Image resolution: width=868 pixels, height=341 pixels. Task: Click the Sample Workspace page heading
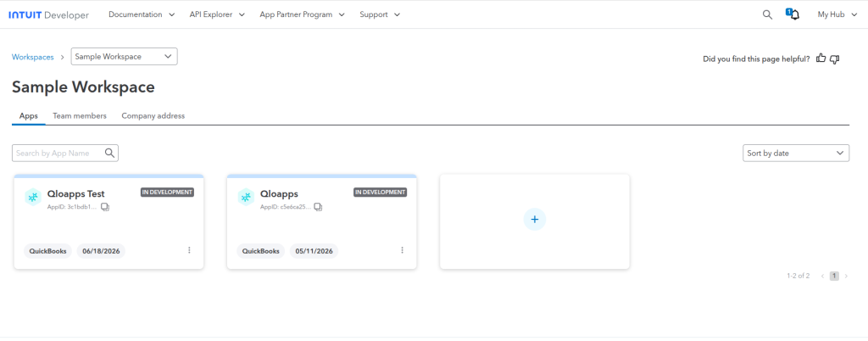[84, 87]
